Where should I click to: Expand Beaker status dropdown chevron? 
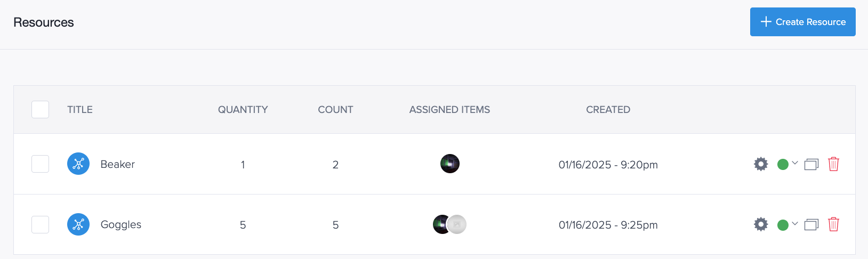coord(795,163)
